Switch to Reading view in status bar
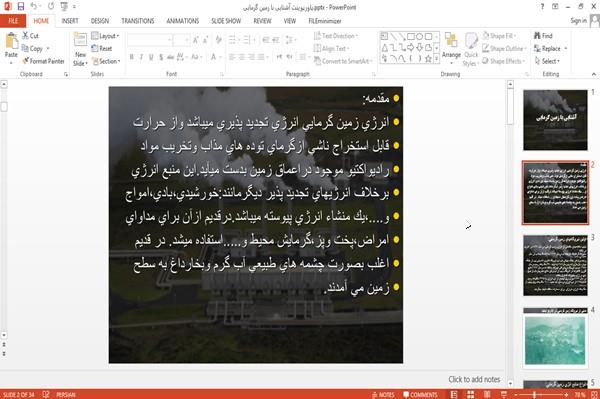Screen dimensions: 600x399 click(x=487, y=394)
